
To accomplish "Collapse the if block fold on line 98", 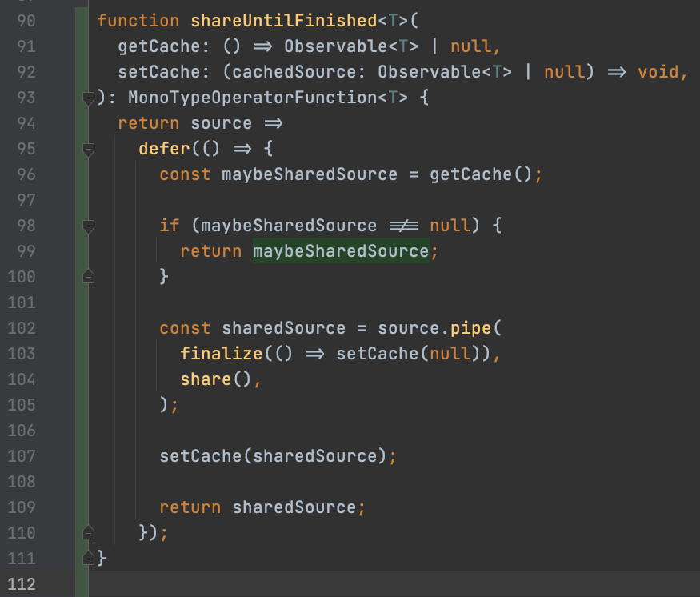I will point(88,226).
